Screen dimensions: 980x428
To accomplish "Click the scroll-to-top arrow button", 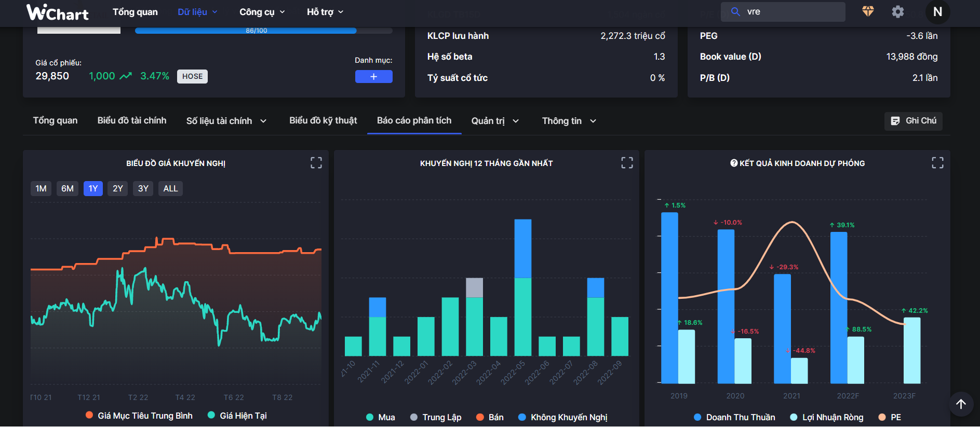I will 961,404.
